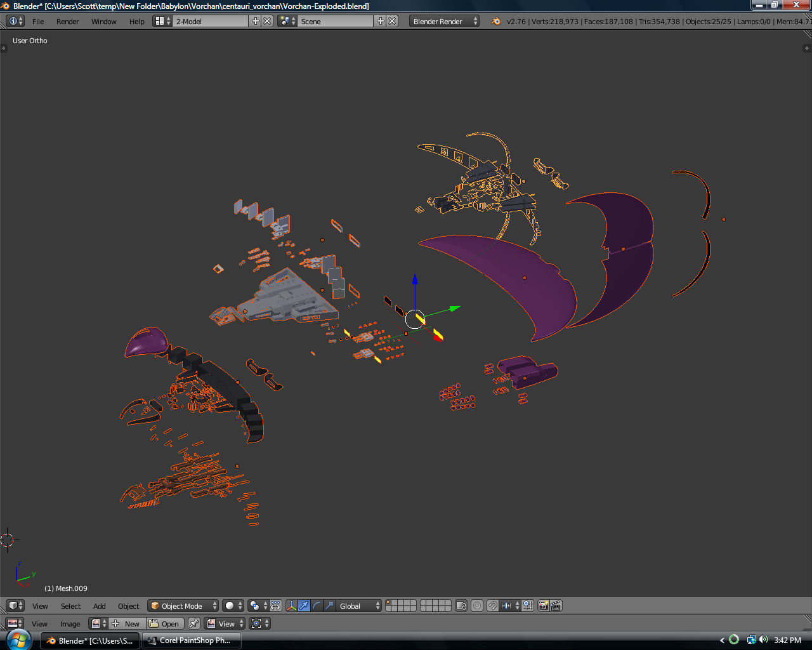
Task: Open the Image menu
Action: [70, 623]
